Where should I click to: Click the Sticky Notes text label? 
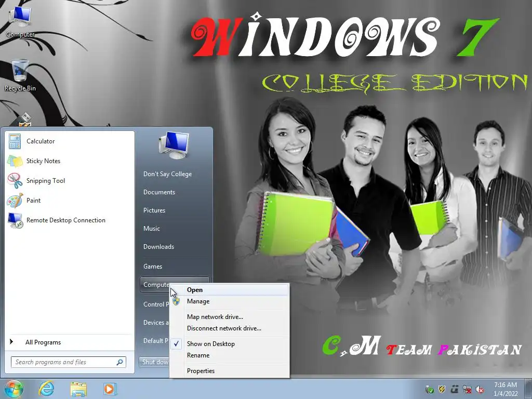(x=44, y=161)
